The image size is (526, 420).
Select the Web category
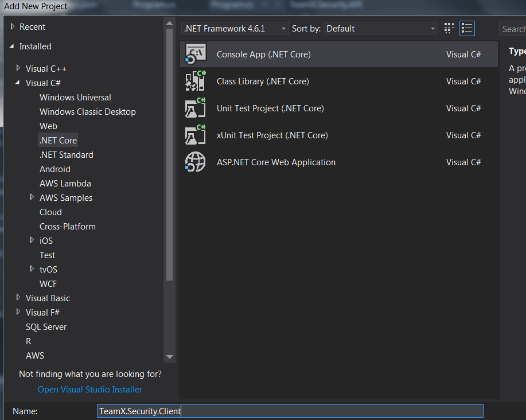48,126
